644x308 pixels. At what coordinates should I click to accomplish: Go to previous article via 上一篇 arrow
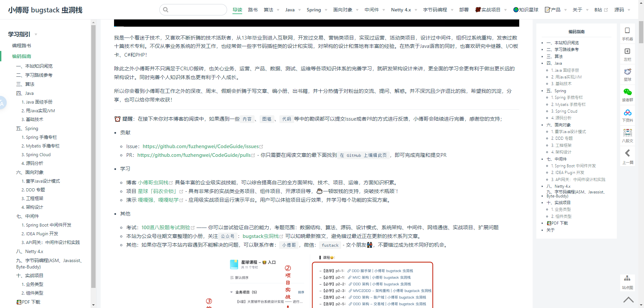[x=627, y=156]
